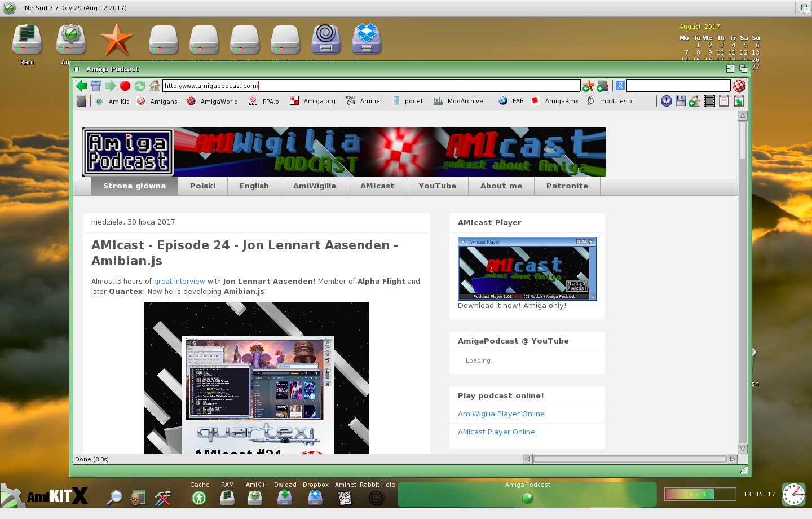Open the YouTube navigation tab
Image resolution: width=812 pixels, height=519 pixels.
click(x=438, y=186)
